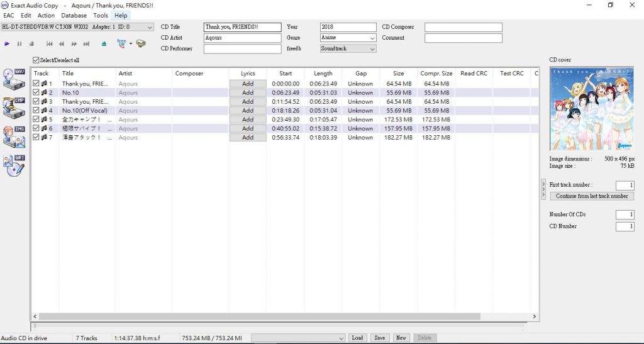Image resolution: width=644 pixels, height=344 pixels.
Task: Click the Year field showing 2018
Action: 348,27
